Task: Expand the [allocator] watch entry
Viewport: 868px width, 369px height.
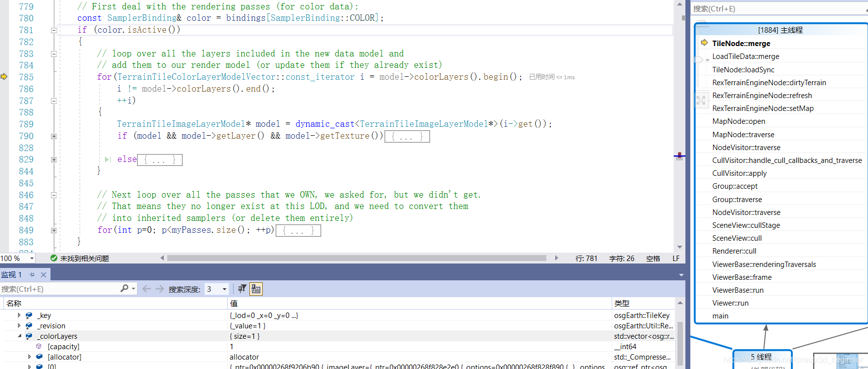Action: [29, 357]
